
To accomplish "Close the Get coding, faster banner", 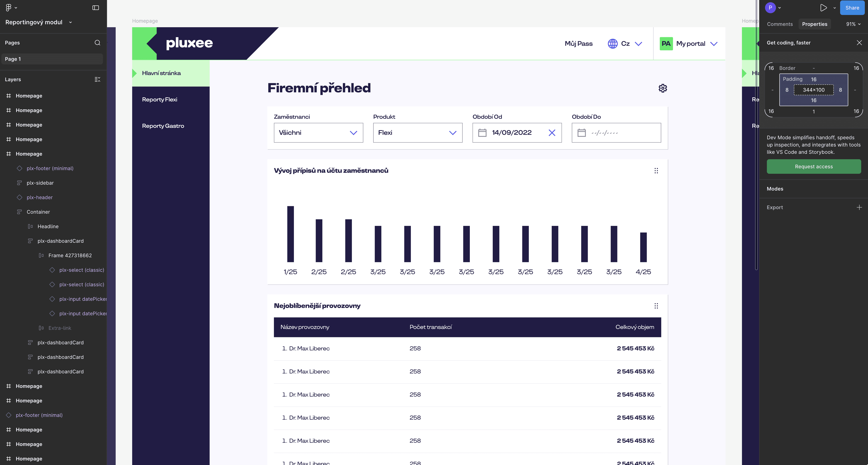I will coord(859,43).
